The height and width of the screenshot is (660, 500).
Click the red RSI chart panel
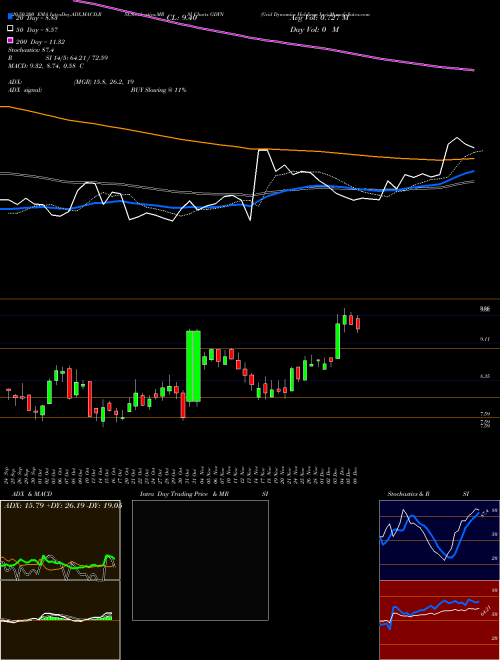(x=439, y=620)
